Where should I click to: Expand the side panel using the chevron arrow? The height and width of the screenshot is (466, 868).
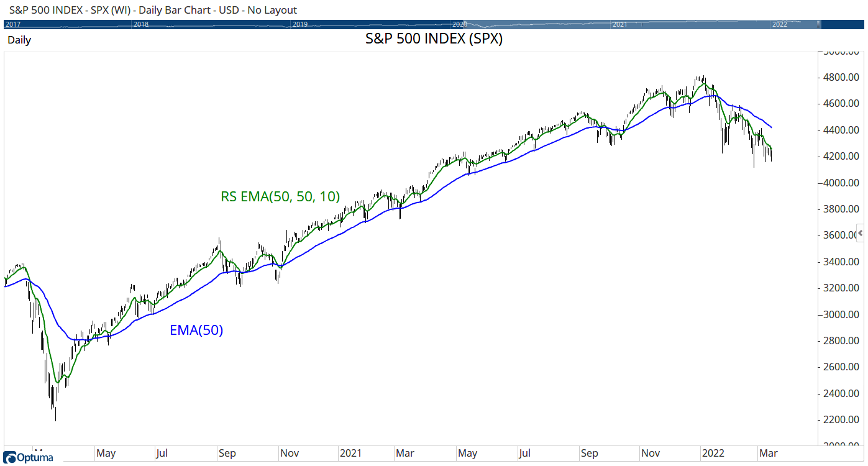click(861, 232)
